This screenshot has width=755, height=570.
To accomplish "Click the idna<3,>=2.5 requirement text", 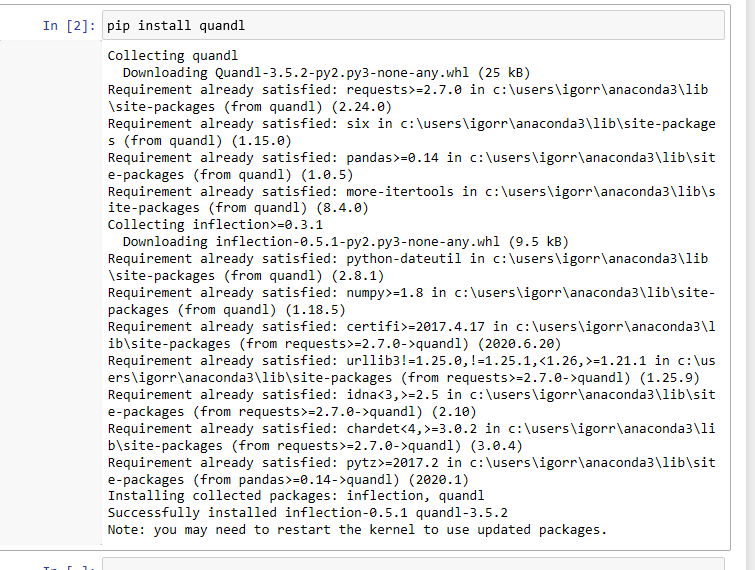I will (389, 395).
